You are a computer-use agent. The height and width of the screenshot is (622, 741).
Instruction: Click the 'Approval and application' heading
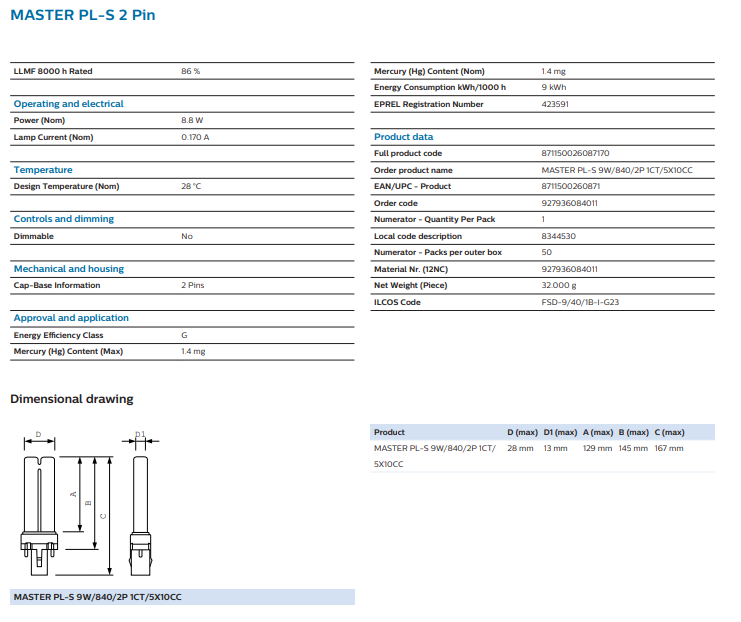[x=71, y=318]
